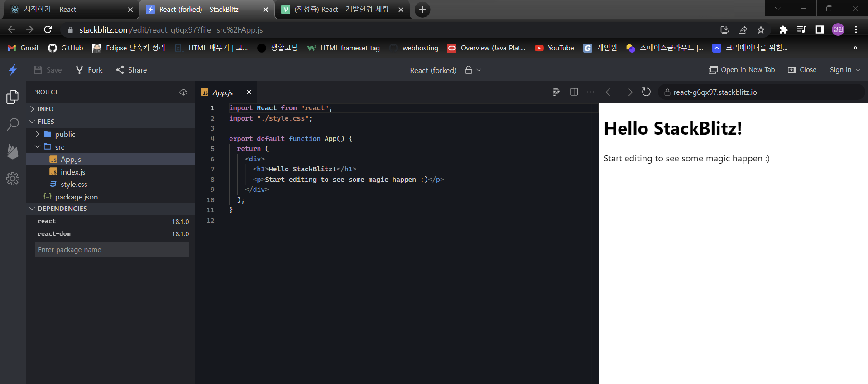This screenshot has width=868, height=384.
Task: Go back in the preview pane
Action: [610, 92]
